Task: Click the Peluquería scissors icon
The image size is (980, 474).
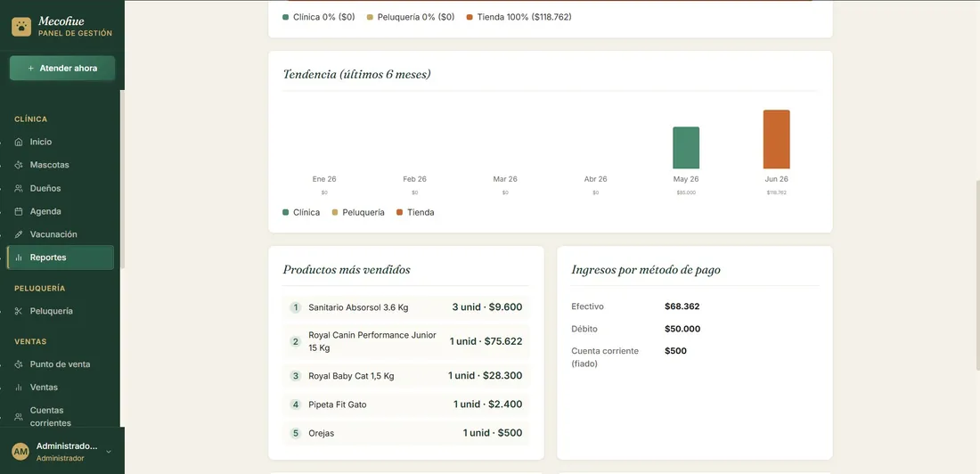Action: click(x=19, y=311)
